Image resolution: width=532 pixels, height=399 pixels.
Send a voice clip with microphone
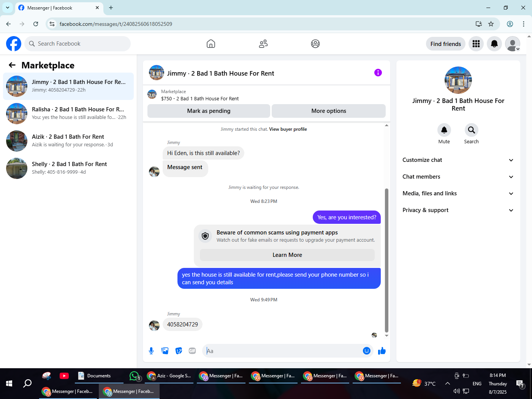click(151, 351)
